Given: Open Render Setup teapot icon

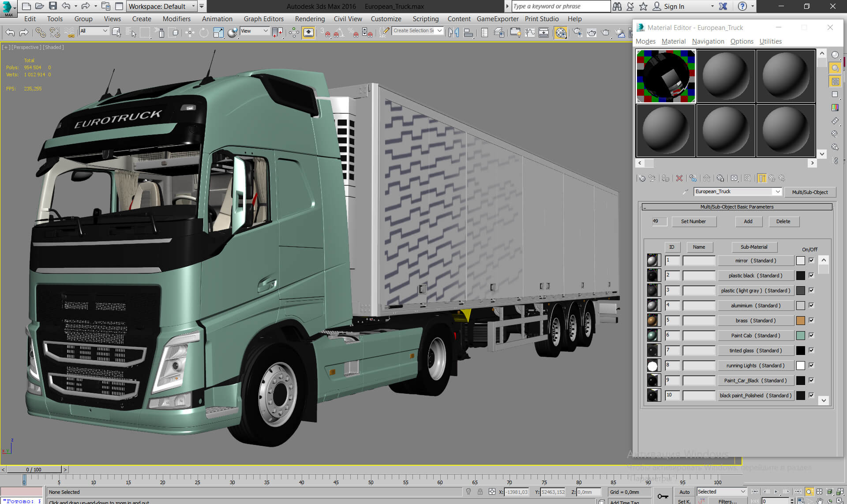Looking at the screenshot, I should click(x=577, y=32).
